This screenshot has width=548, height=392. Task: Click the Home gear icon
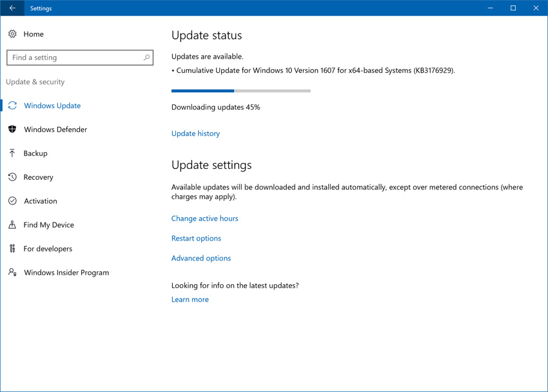(12, 34)
